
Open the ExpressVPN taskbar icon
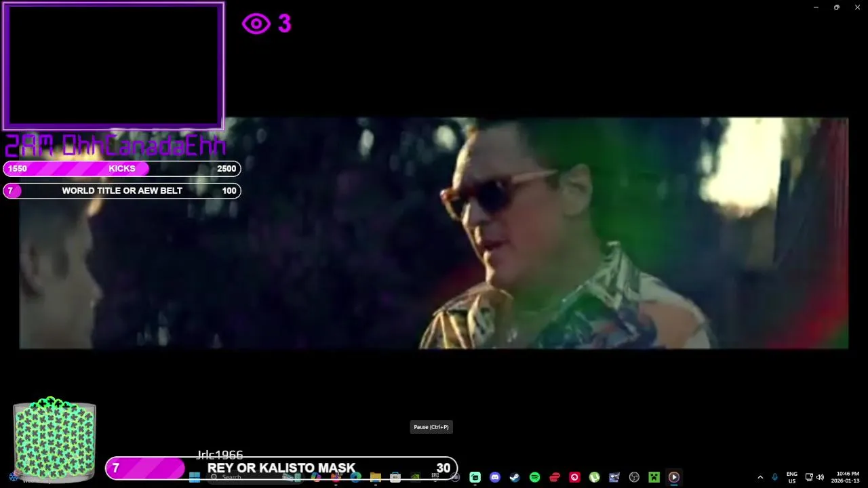coord(555,477)
